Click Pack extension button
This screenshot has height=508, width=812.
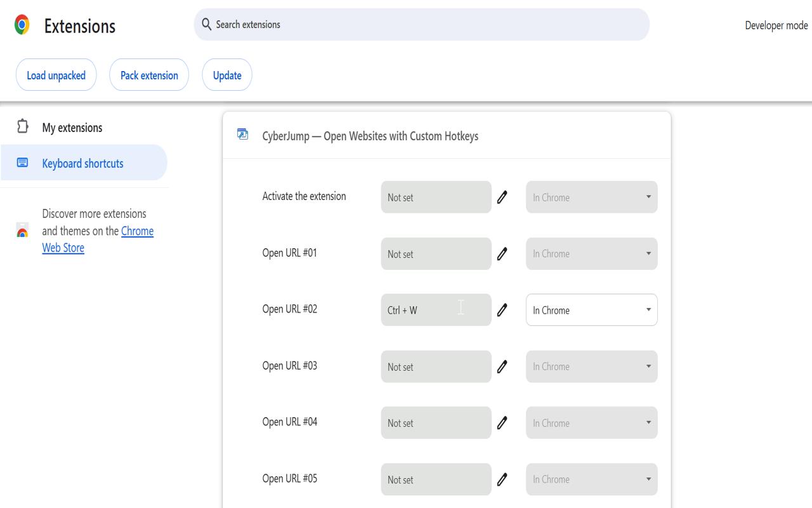point(149,75)
